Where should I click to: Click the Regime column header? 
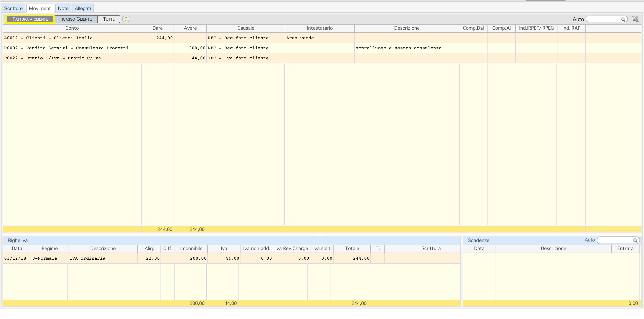[x=50, y=249]
